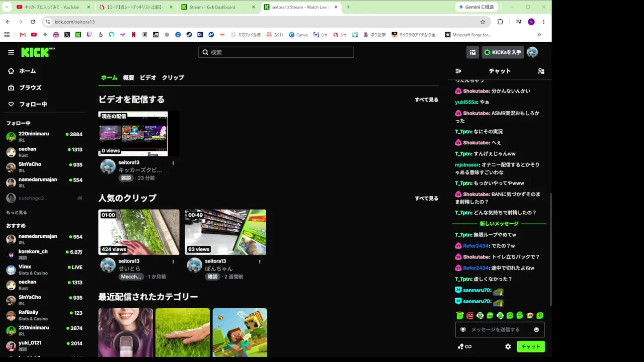The width and height of the screenshot is (644, 362).
Task: Open the YouTube bookmark icon
Action: click(x=34, y=35)
